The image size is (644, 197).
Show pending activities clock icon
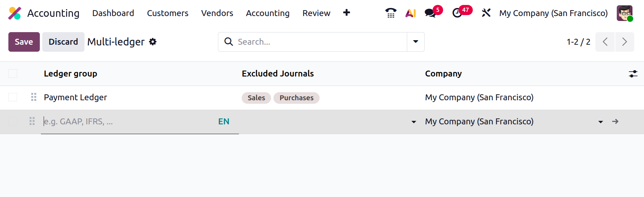[x=457, y=13]
